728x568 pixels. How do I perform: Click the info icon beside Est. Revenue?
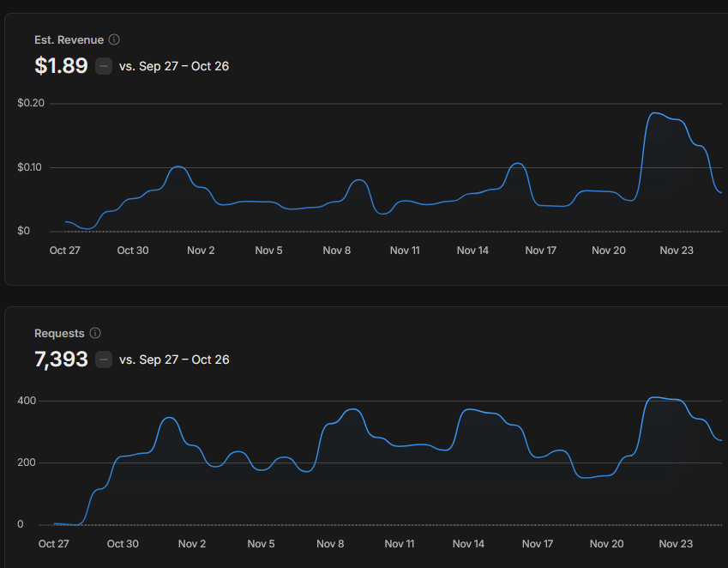click(115, 39)
